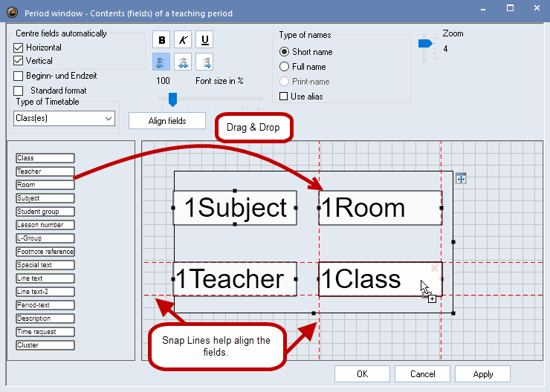Viewport: 550px width, 392px height.
Task: Select the Footnote reference field item
Action: click(45, 252)
